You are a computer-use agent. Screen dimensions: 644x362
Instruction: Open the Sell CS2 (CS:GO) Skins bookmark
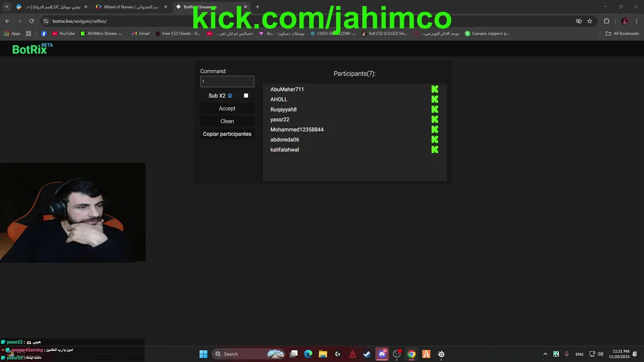click(x=384, y=34)
